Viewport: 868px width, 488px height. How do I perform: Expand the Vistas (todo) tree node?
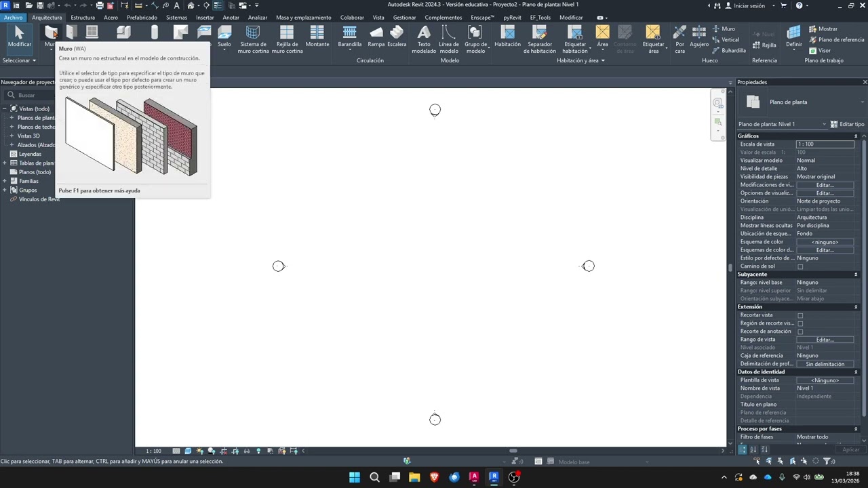point(5,108)
